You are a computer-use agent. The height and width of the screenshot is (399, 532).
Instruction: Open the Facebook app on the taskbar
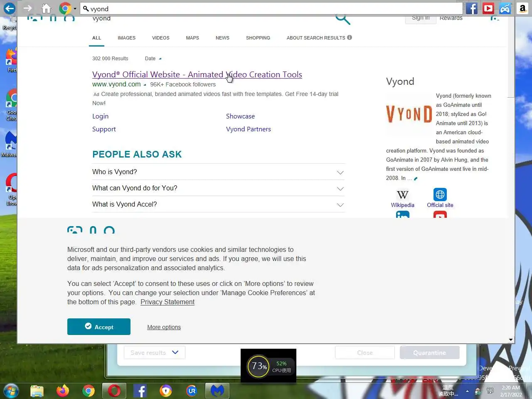[140, 391]
